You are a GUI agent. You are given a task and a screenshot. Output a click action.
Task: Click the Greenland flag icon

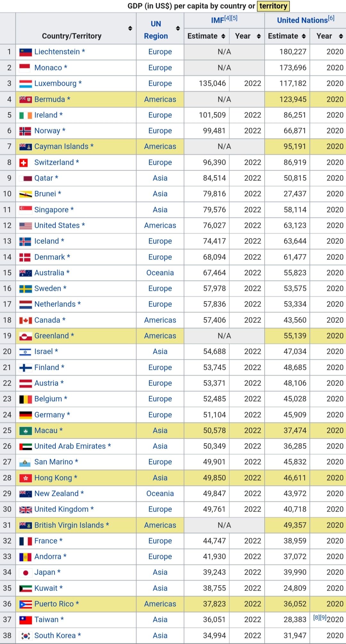tap(26, 336)
